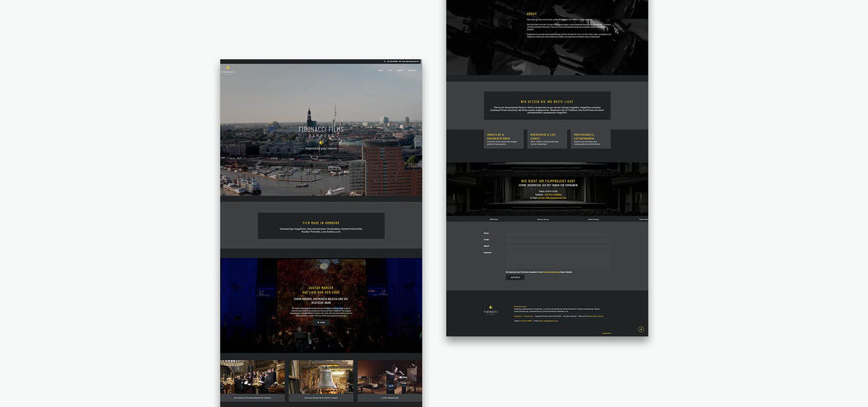Click the 'Film made in Hamburg' heading
Screen dimensions: 868x407
[321, 223]
